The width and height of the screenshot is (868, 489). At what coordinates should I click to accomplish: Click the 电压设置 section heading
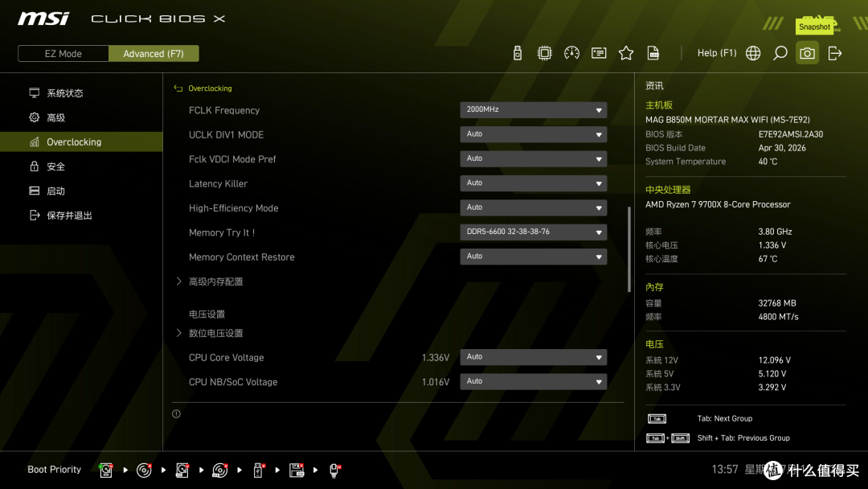coord(207,314)
